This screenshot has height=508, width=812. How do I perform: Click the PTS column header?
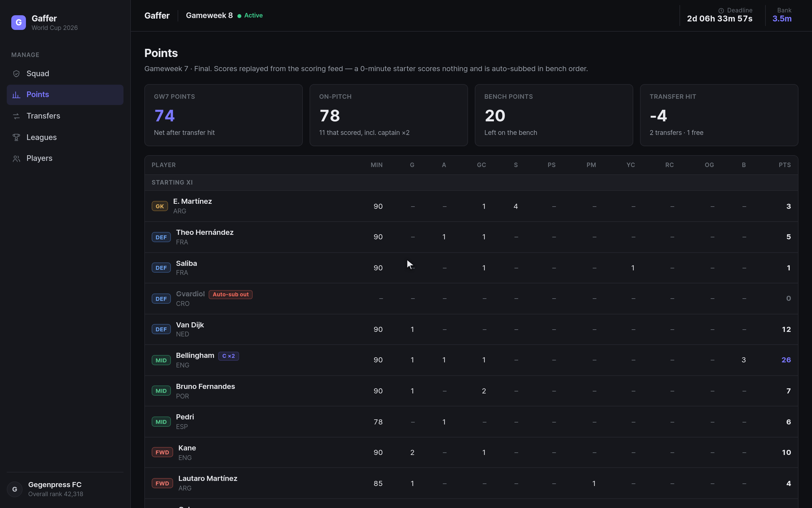tap(785, 165)
